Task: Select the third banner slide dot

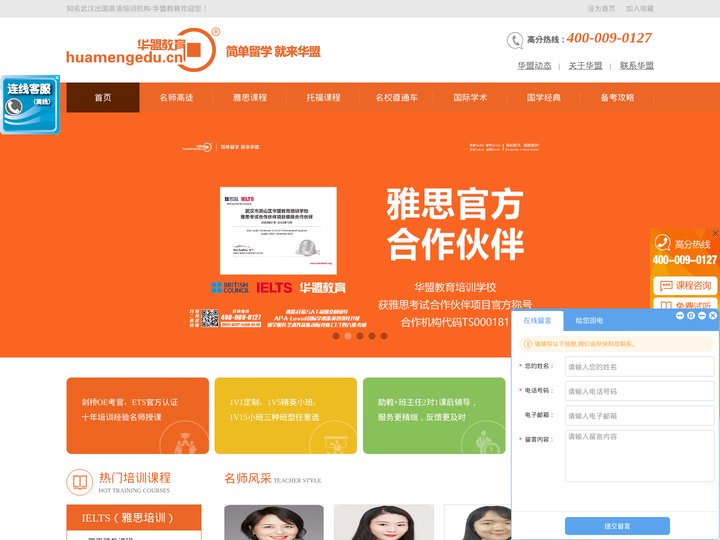Action: 360,336
